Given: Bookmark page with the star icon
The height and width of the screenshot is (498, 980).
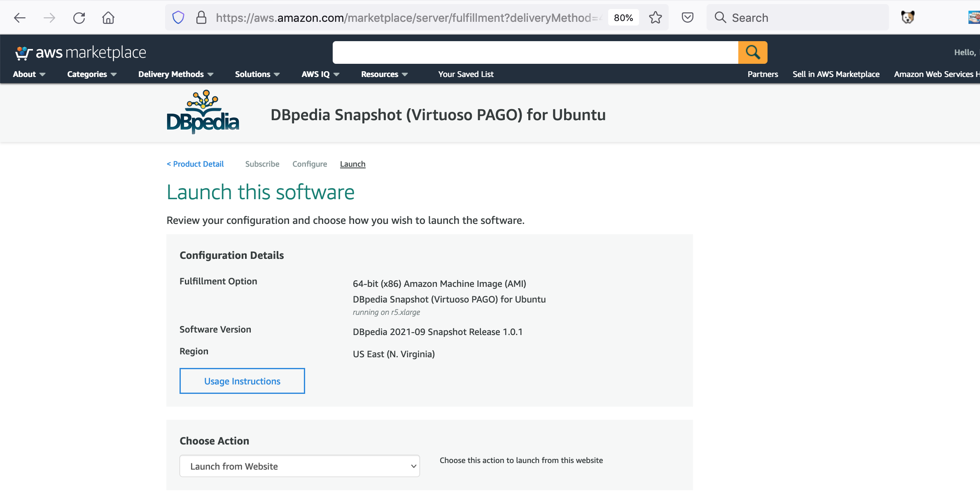Looking at the screenshot, I should coord(655,18).
